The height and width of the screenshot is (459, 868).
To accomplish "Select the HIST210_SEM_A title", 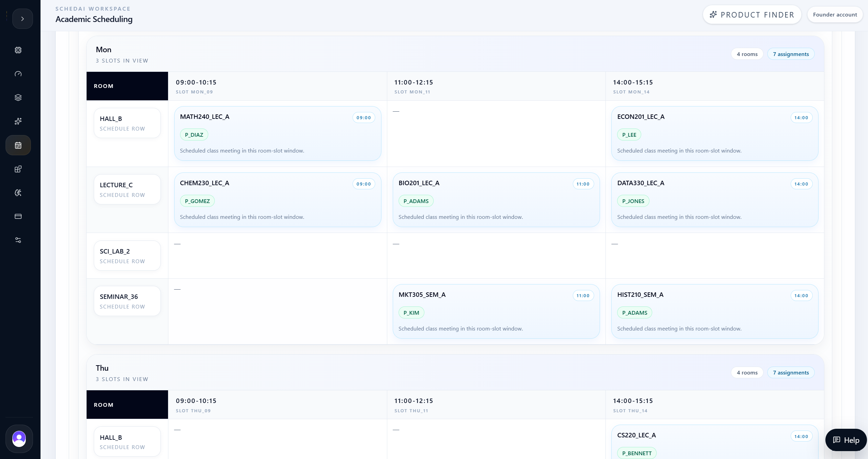I will 640,295.
